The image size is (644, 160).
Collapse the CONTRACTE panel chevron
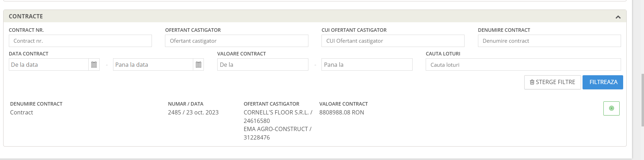(618, 17)
